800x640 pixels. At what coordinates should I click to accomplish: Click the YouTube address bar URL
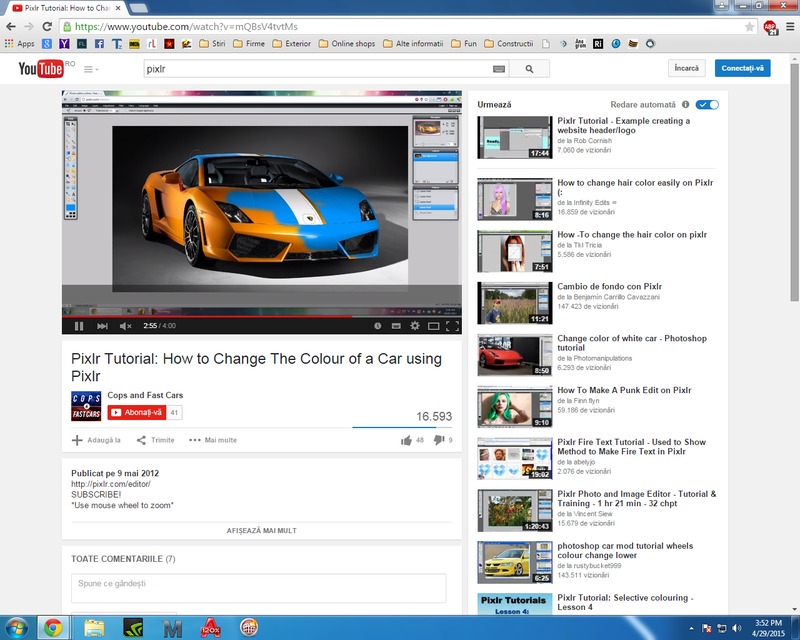186,27
